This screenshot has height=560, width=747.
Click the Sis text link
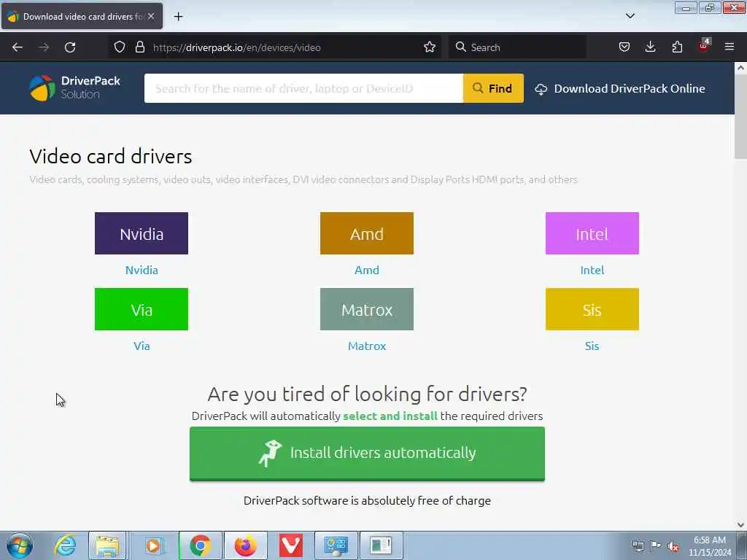tap(592, 346)
